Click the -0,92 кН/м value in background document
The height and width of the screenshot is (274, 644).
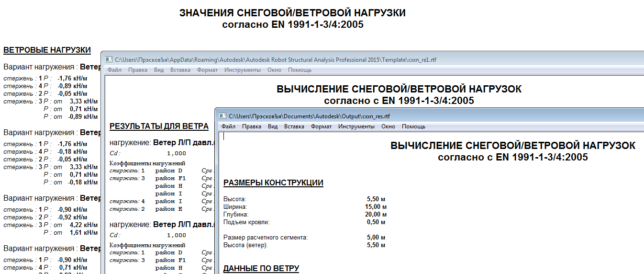coord(73,217)
